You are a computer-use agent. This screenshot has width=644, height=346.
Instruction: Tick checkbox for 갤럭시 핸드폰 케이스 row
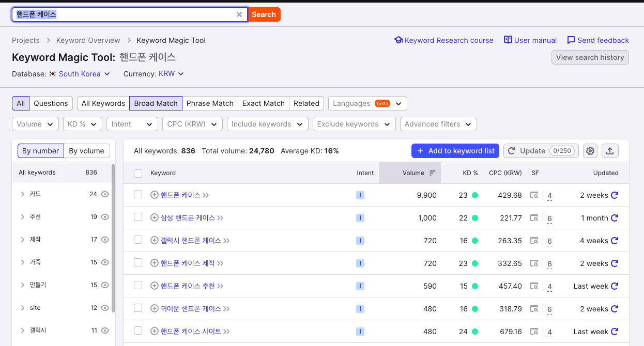(x=138, y=240)
